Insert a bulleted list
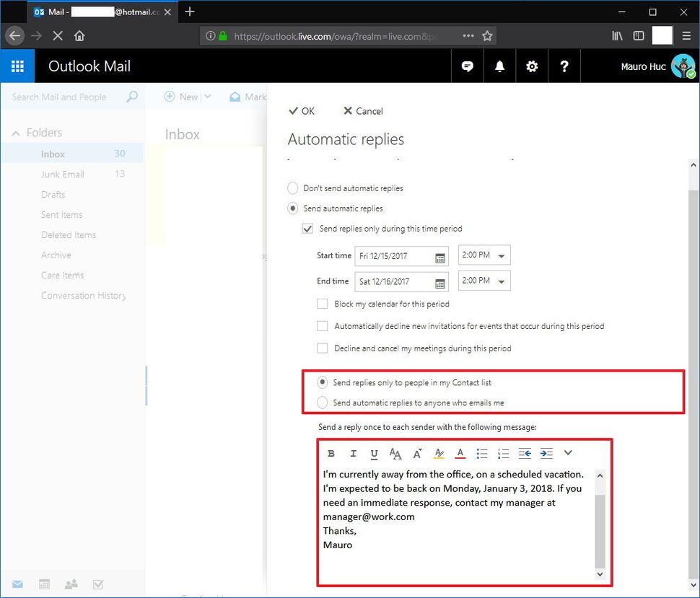Viewport: 700px width, 598px height. coord(481,454)
